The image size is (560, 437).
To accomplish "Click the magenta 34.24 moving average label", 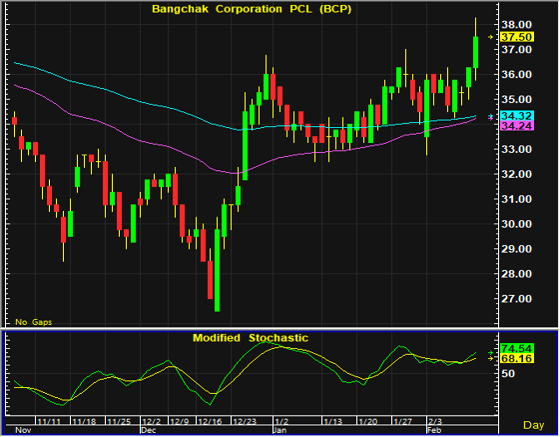I will click(x=517, y=126).
